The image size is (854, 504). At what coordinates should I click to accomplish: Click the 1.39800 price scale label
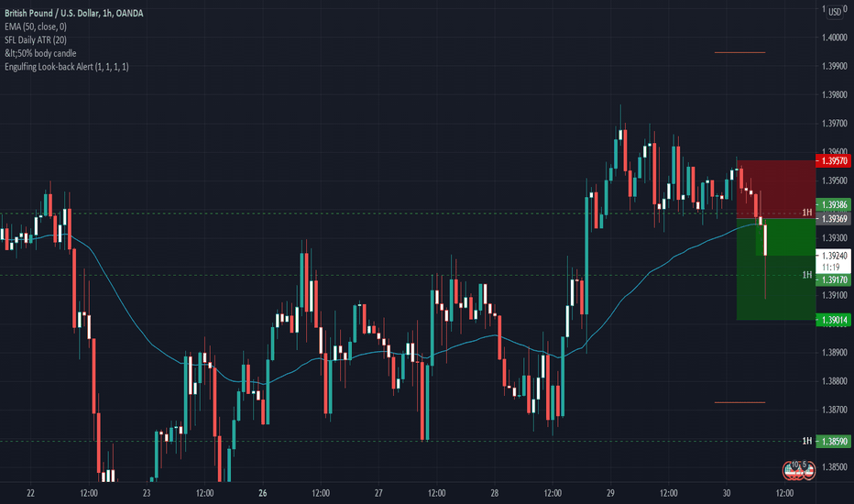(835, 94)
